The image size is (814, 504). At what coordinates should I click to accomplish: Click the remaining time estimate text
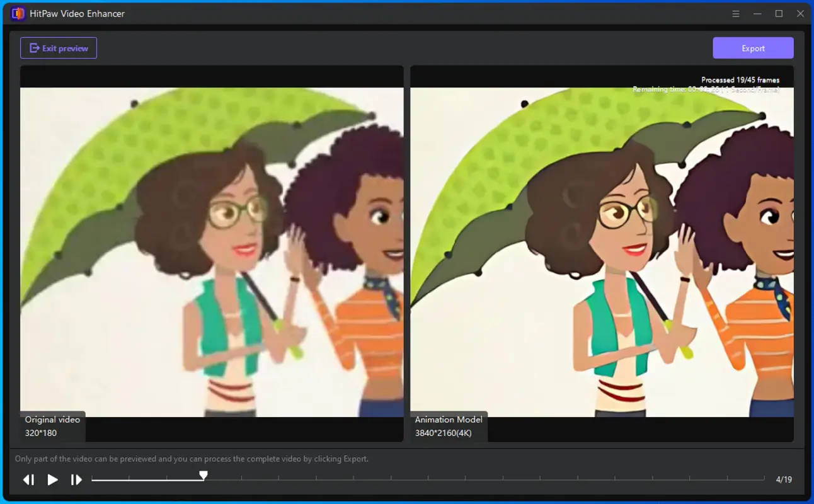(706, 89)
